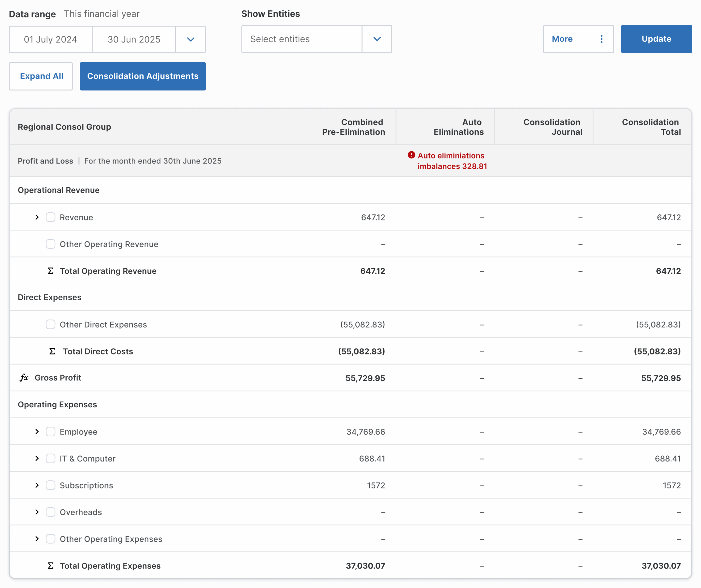This screenshot has width=701, height=588.
Task: Click the 01 July 2024 start date field
Action: tap(51, 39)
